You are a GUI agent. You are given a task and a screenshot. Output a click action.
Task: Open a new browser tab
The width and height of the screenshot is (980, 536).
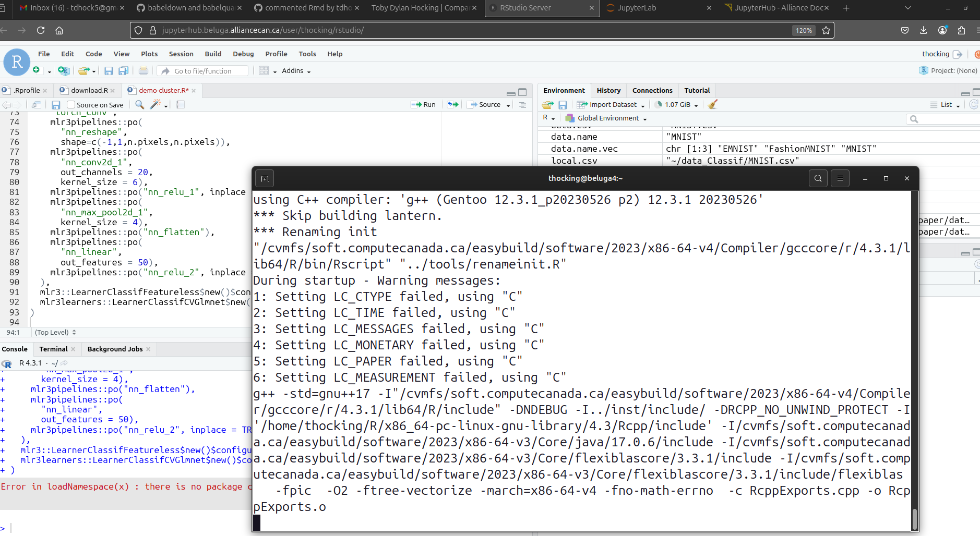pyautogui.click(x=846, y=8)
